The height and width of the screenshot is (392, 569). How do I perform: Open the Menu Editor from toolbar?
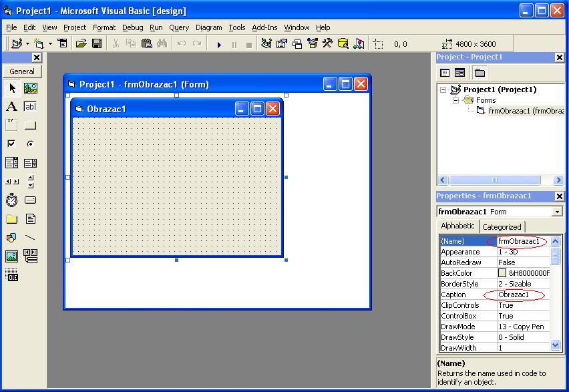[63, 43]
